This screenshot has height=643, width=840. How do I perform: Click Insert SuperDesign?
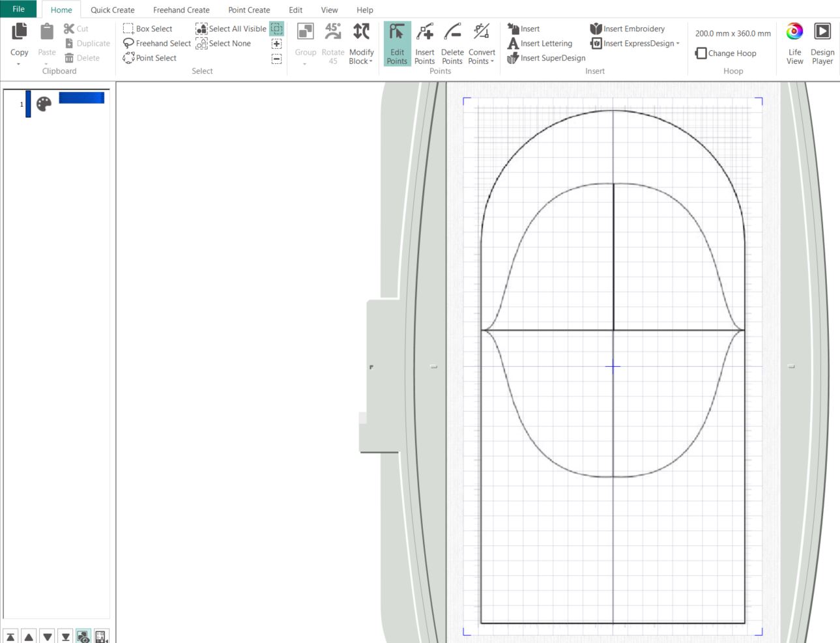coord(546,58)
